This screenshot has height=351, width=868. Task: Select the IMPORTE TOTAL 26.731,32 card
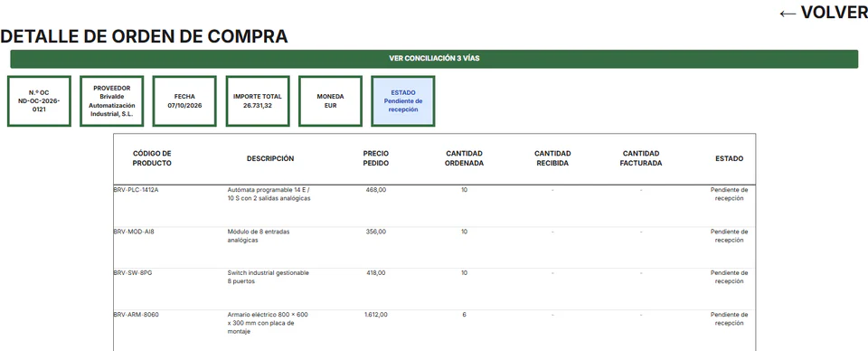[x=258, y=101]
